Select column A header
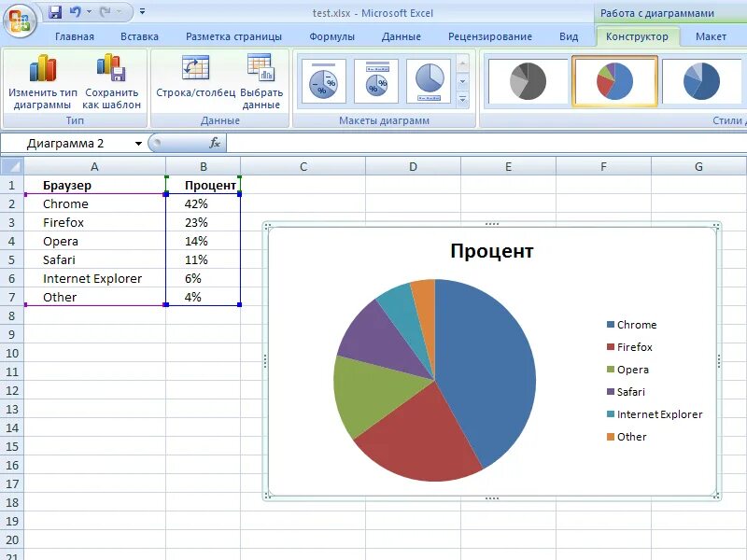747x560 pixels. coord(94,167)
